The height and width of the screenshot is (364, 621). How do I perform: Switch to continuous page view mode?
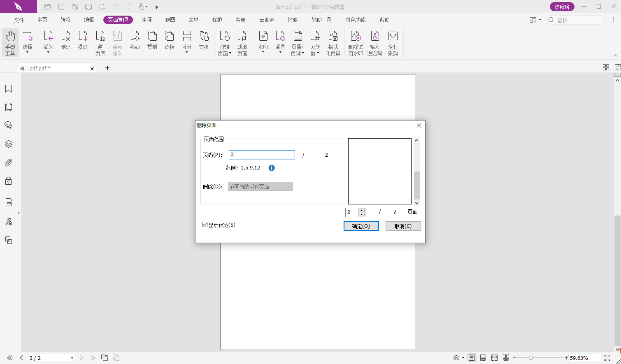pos(483,358)
